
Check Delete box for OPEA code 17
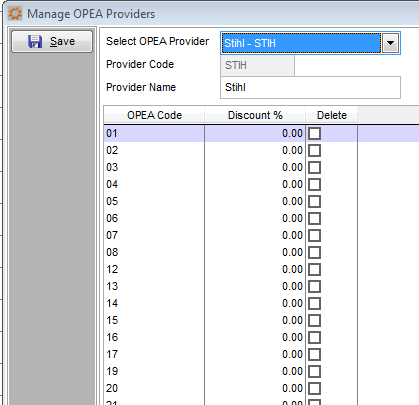pyautogui.click(x=314, y=355)
